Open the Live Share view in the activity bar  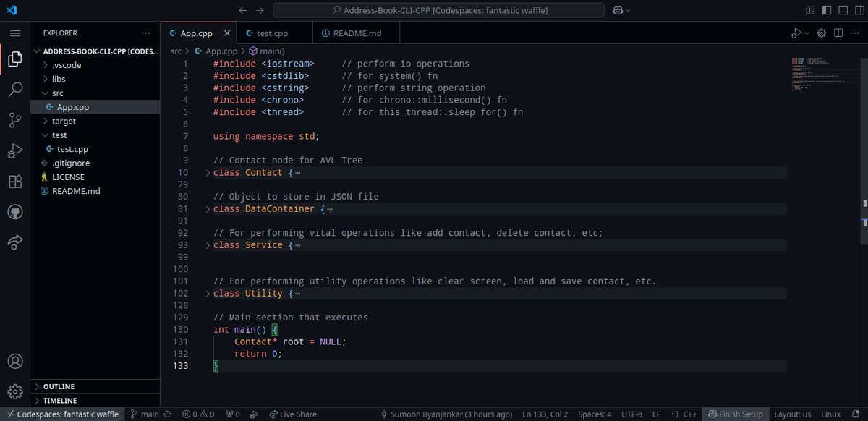click(15, 242)
